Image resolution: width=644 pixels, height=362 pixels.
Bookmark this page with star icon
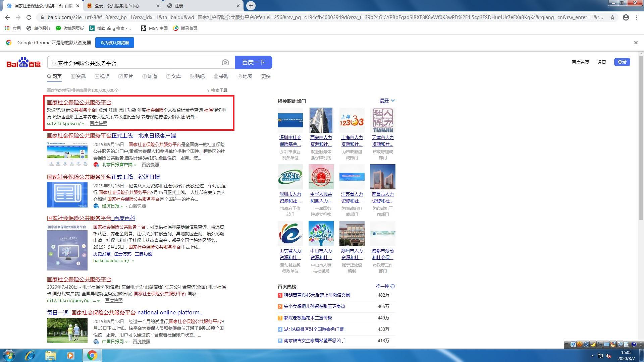pyautogui.click(x=612, y=17)
